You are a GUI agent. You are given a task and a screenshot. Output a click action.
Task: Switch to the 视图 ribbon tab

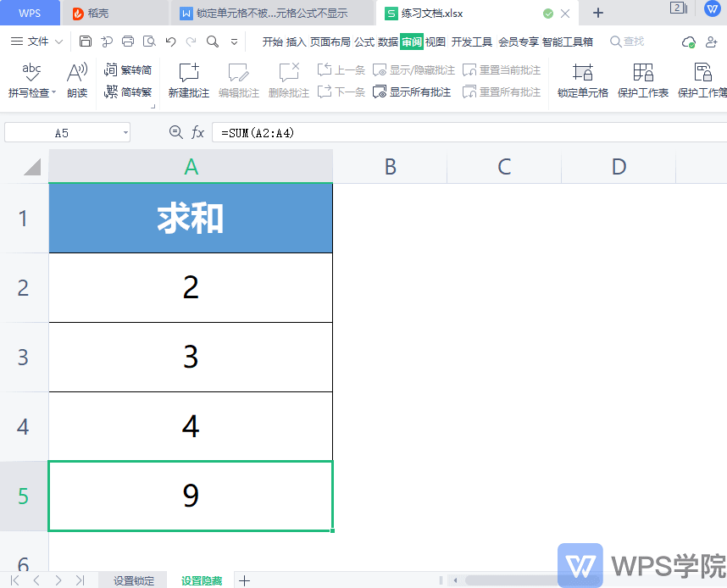click(x=436, y=42)
